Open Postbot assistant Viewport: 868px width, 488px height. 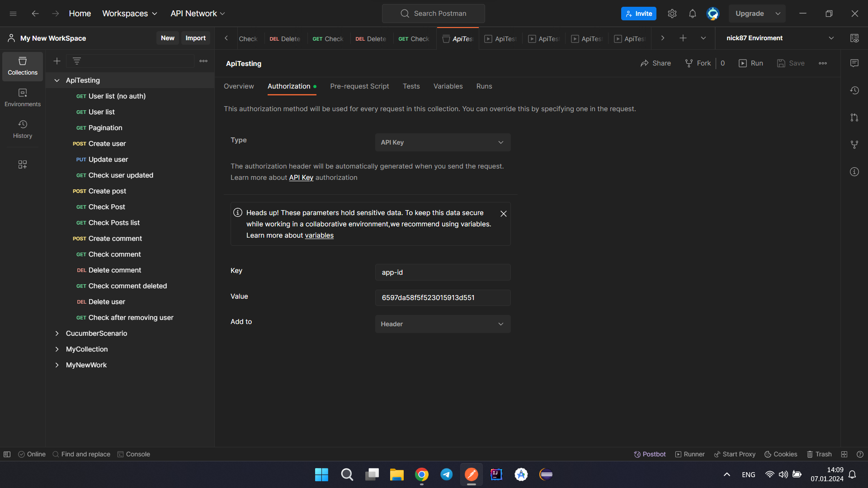[650, 454]
